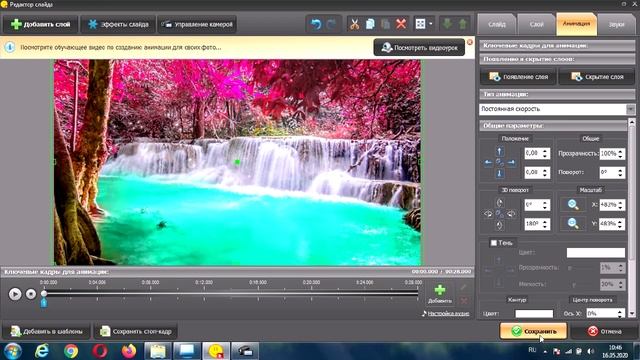Adjust the Ось X rotation center spinner
The image size is (640, 360).
coord(620,313)
